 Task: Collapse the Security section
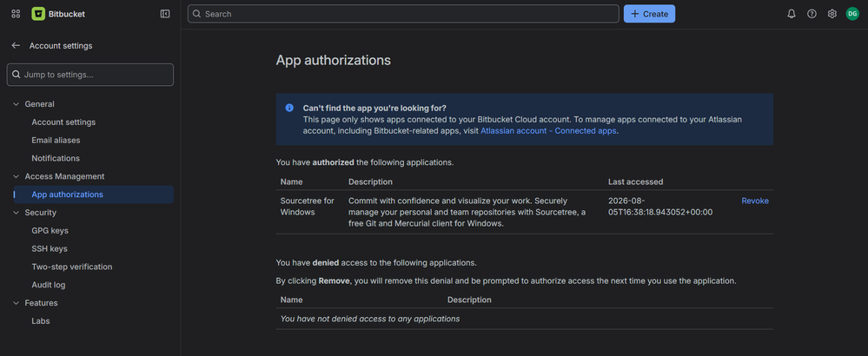[x=16, y=212]
